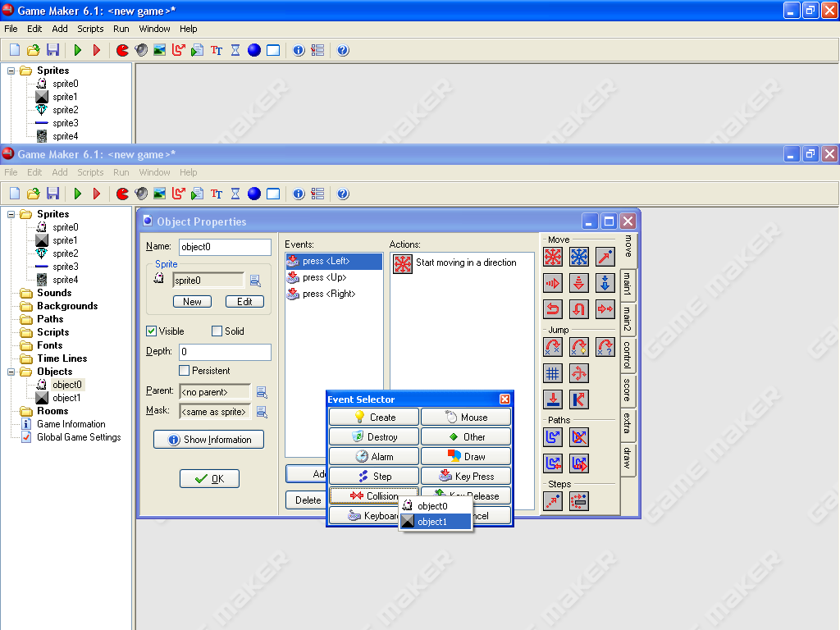Select the press <Up> event in list
Viewport: 840px width, 630px height.
(x=325, y=277)
